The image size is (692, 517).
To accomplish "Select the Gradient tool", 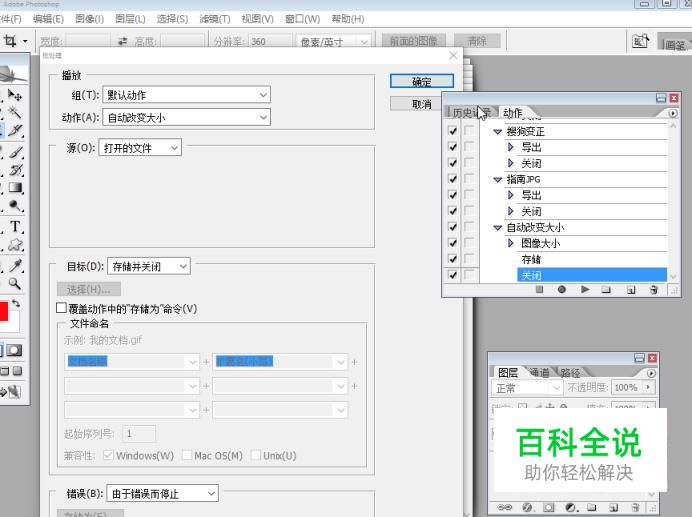I will tap(15, 189).
